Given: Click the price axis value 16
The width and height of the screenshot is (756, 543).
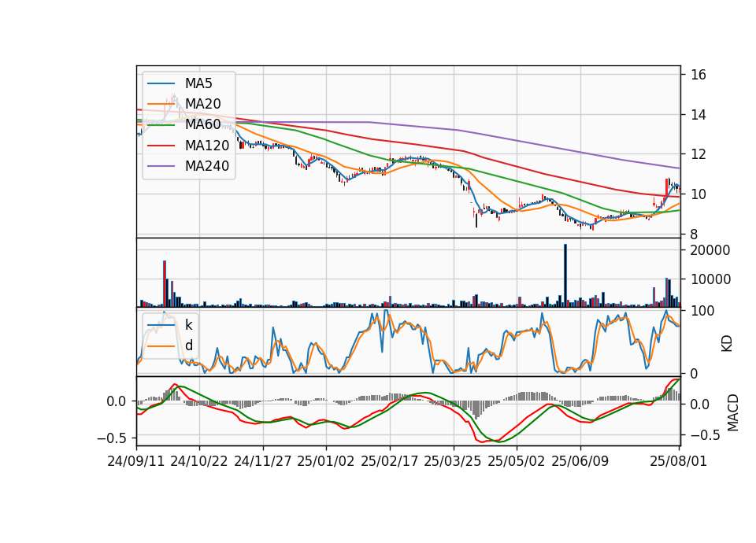Looking at the screenshot, I should point(699,75).
